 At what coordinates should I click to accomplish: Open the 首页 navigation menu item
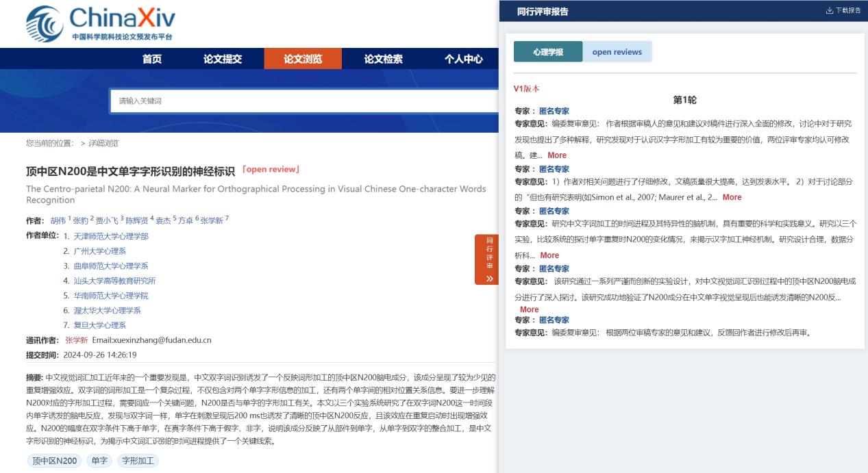(152, 59)
